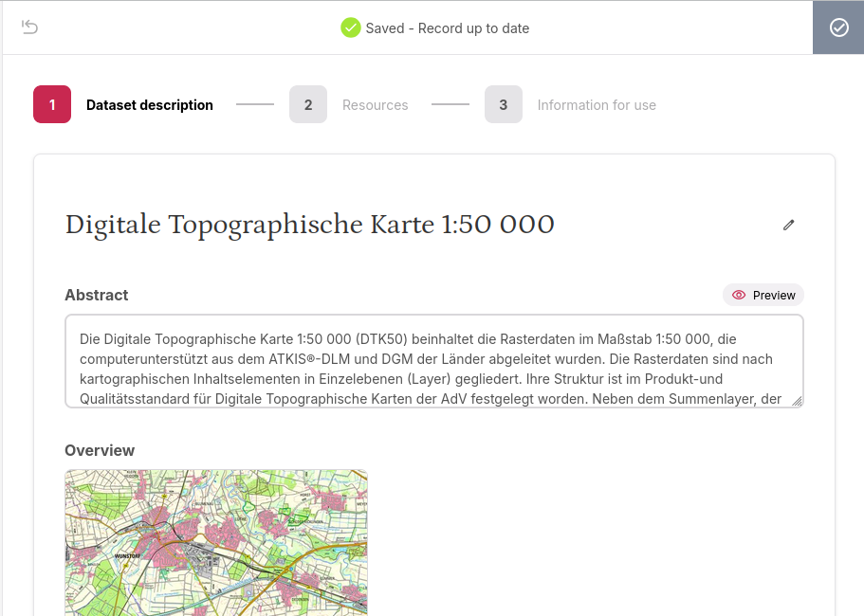Select the red step number 1 badge

(x=52, y=104)
